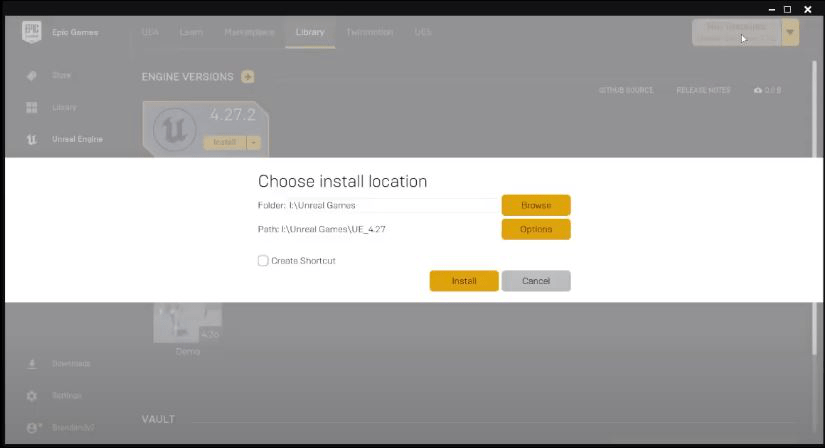Click the user account avatar icon
Image resolution: width=825 pixels, height=448 pixels.
(33, 427)
